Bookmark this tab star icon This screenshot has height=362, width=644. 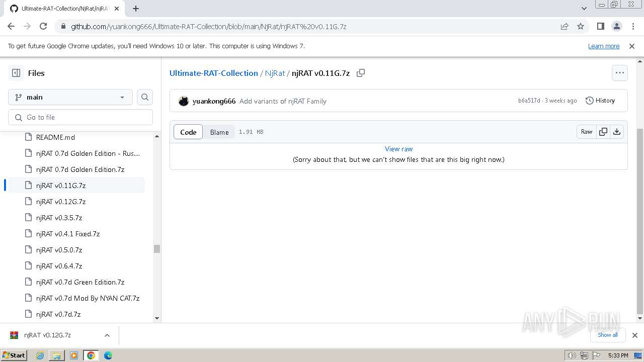pos(581,26)
